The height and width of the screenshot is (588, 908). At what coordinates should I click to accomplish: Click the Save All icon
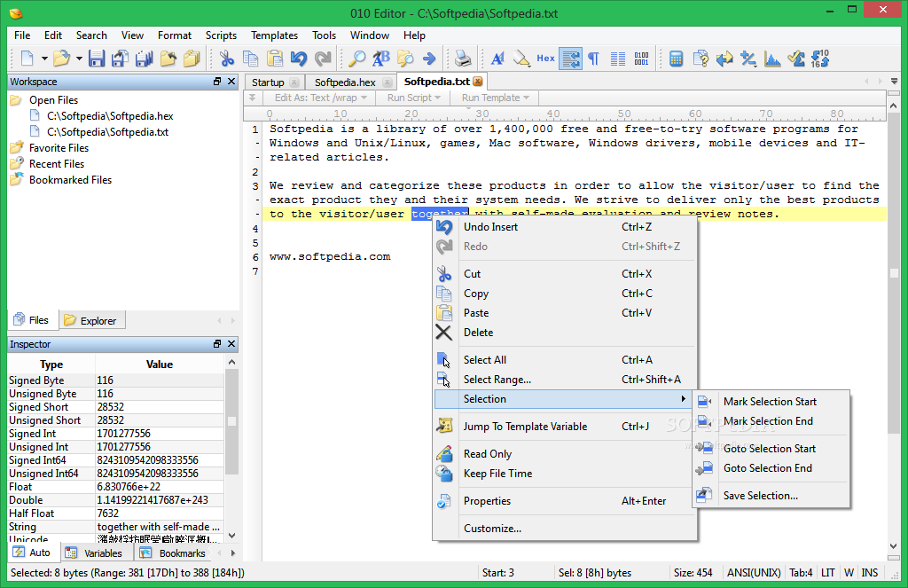(x=144, y=59)
